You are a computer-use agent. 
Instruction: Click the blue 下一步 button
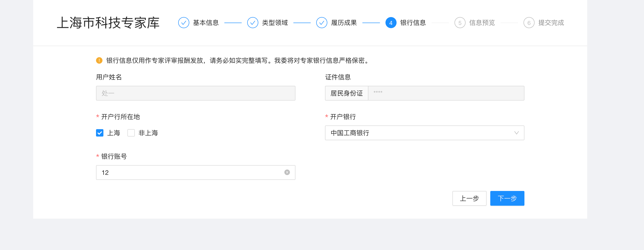507,198
